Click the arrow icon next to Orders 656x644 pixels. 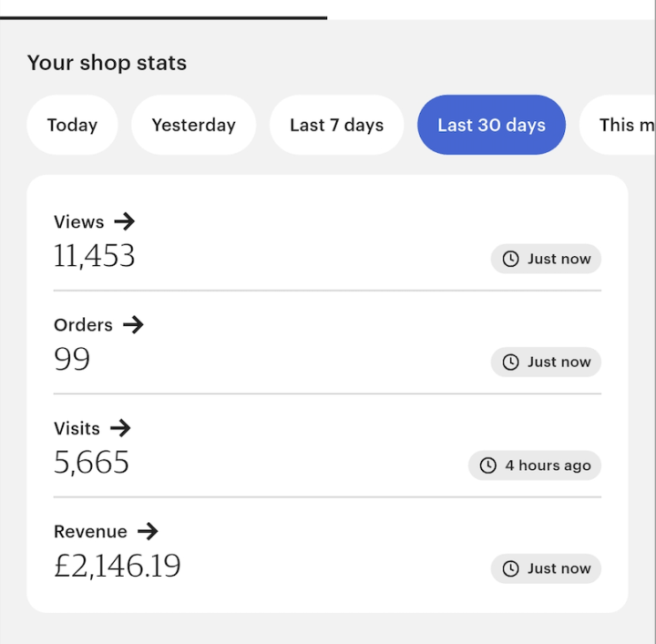pos(133,324)
